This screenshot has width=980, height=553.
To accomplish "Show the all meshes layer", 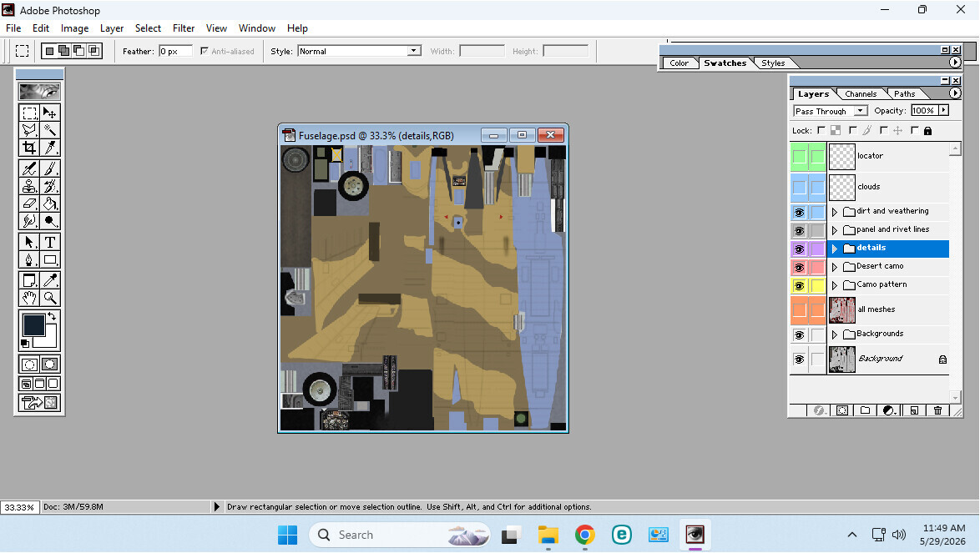I will pyautogui.click(x=799, y=309).
